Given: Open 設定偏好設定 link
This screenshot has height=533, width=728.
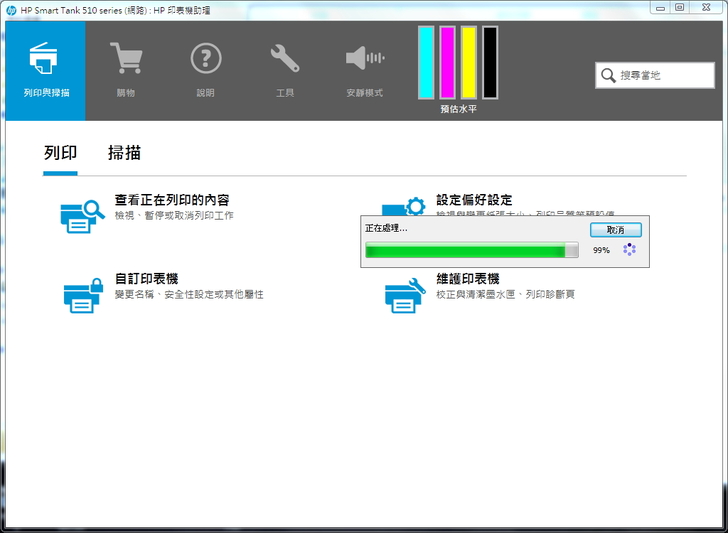Looking at the screenshot, I should coord(474,200).
